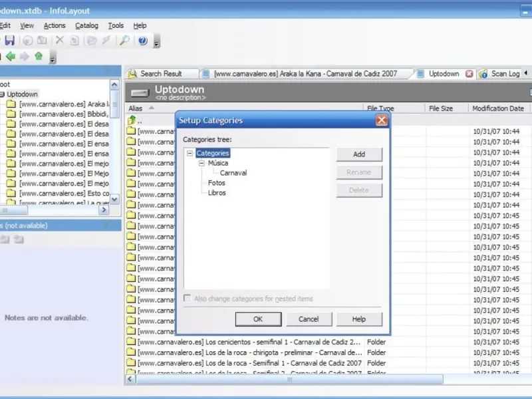Go back with the green left arrow
The width and height of the screenshot is (532, 399).
pyautogui.click(x=11, y=57)
